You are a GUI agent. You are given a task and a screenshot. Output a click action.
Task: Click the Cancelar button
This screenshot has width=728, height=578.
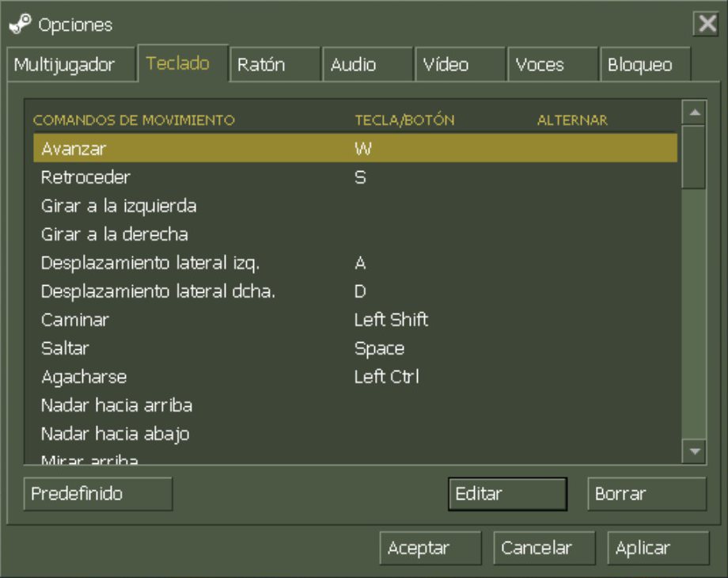point(544,548)
